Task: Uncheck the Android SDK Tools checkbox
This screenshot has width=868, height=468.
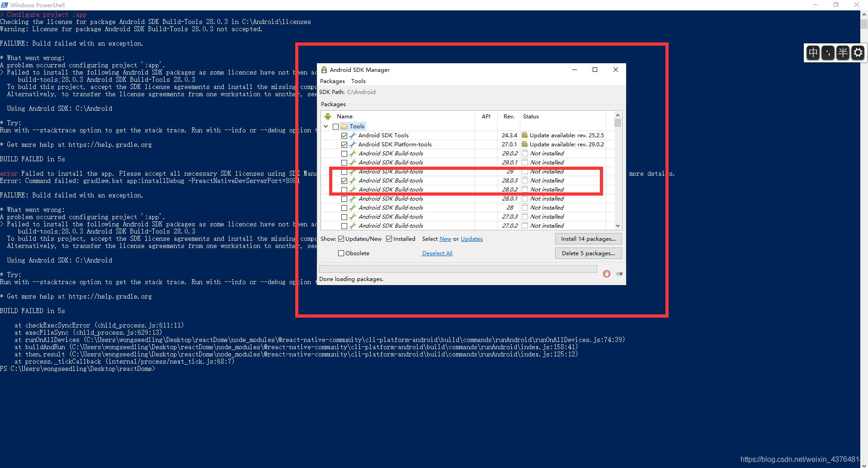Action: 344,136
